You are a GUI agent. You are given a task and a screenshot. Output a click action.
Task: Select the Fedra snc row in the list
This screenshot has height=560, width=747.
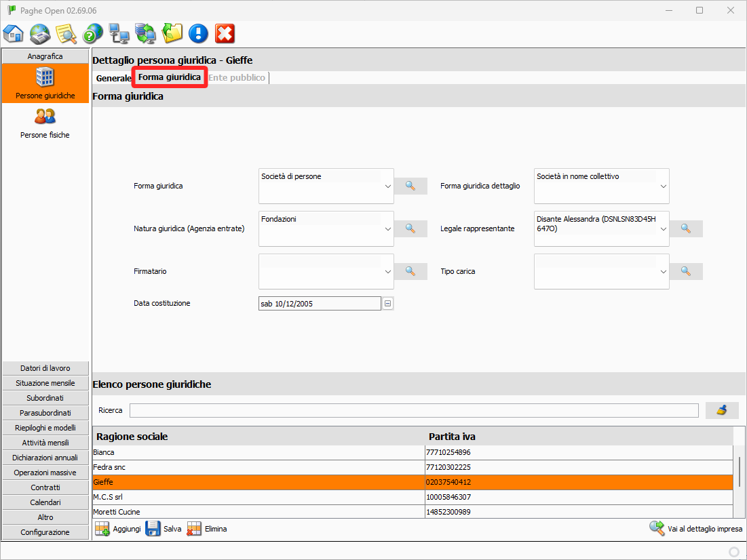pos(258,467)
